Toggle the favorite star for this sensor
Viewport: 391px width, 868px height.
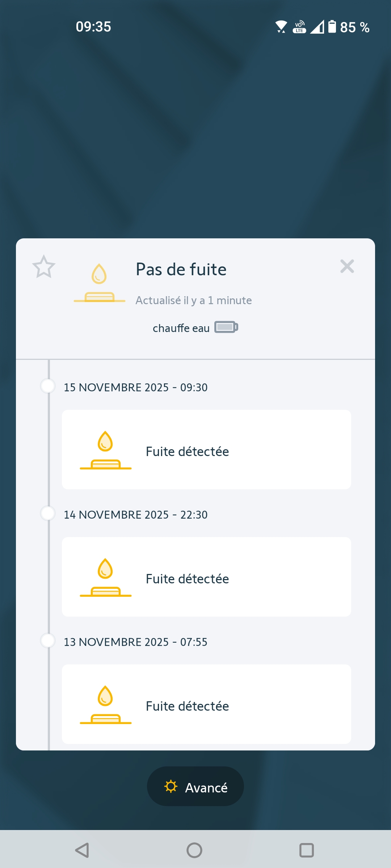tap(44, 267)
